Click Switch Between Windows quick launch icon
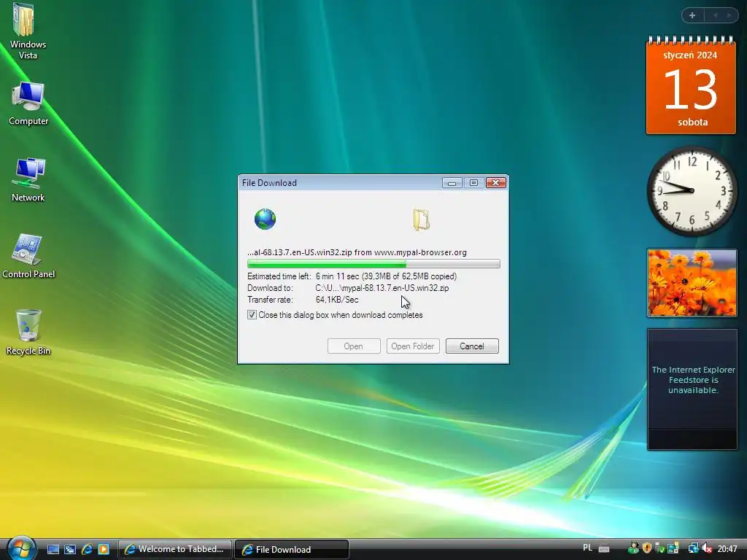The image size is (747, 560). coord(70,550)
